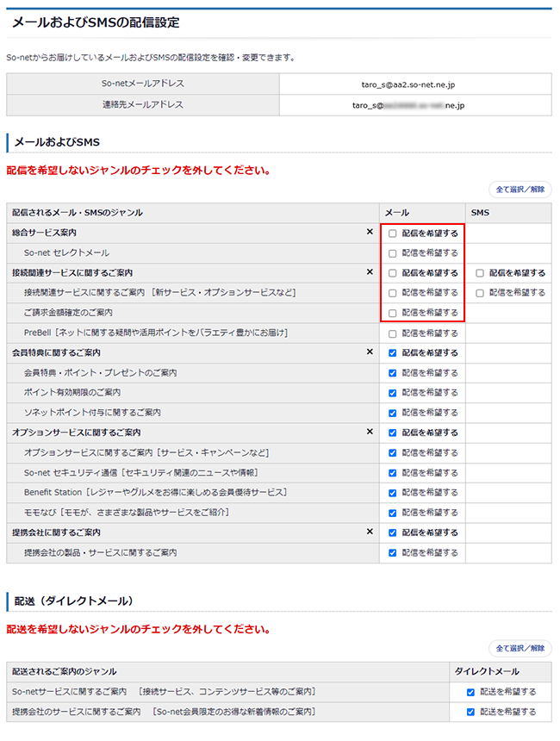Uncheck mail for ポイント有効期限のご案内

(x=393, y=393)
